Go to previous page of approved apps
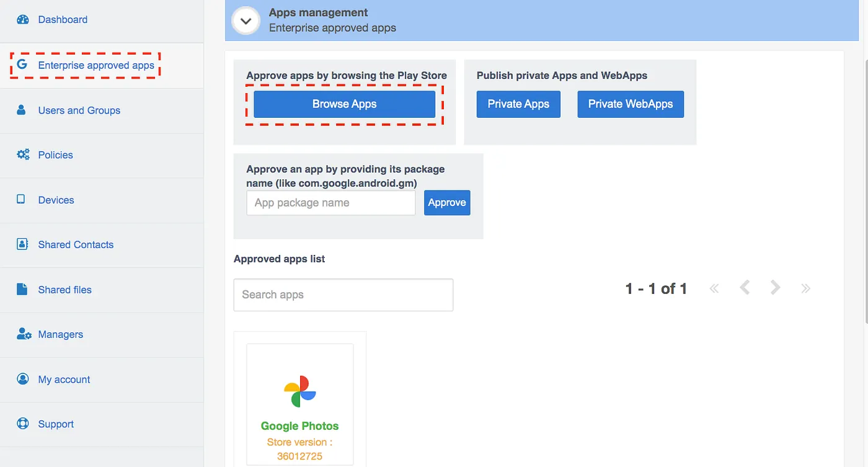 pos(745,288)
